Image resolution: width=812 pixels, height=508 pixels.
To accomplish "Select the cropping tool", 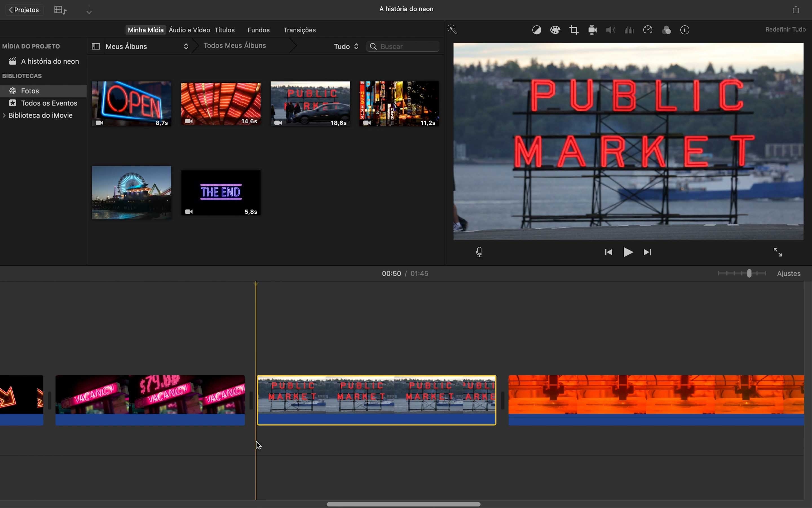I will tap(574, 30).
